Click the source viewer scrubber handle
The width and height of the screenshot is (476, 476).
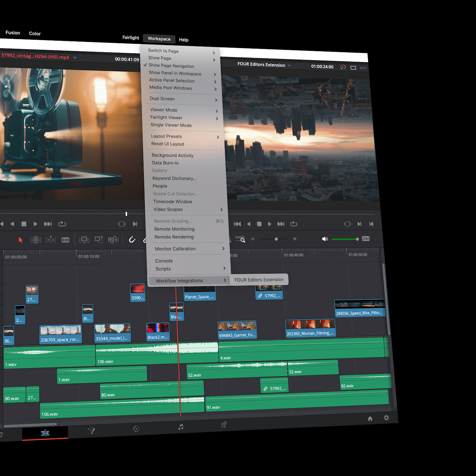(126, 214)
